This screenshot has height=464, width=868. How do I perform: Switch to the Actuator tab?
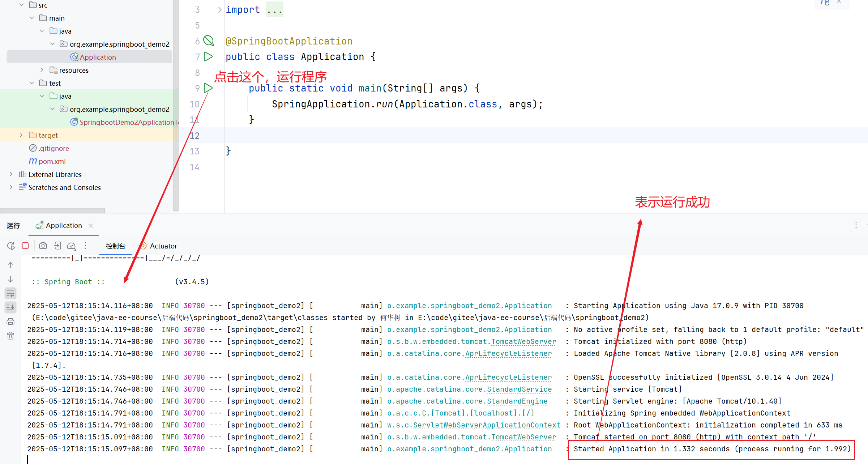tap(163, 246)
